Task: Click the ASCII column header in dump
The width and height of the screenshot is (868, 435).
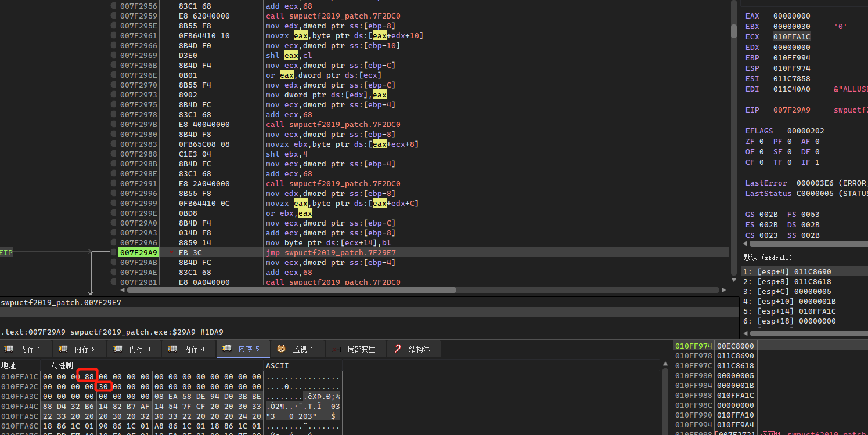Action: pyautogui.click(x=278, y=366)
